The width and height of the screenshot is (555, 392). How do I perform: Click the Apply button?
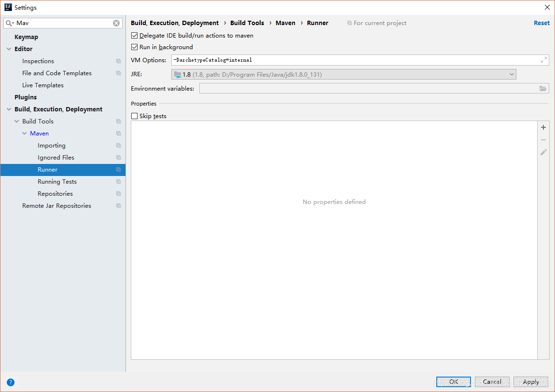[531, 382]
